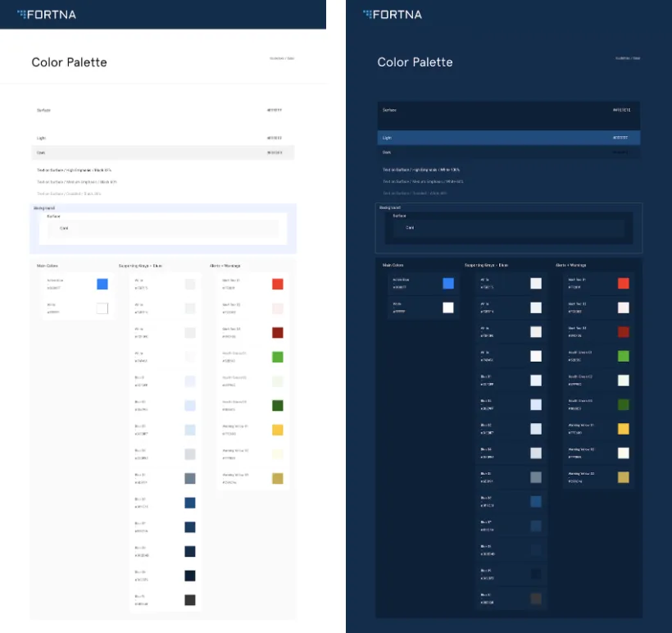Screen dimensions: 672x633
Task: Click the Health Green 01 swatch
Action: [x=277, y=357]
